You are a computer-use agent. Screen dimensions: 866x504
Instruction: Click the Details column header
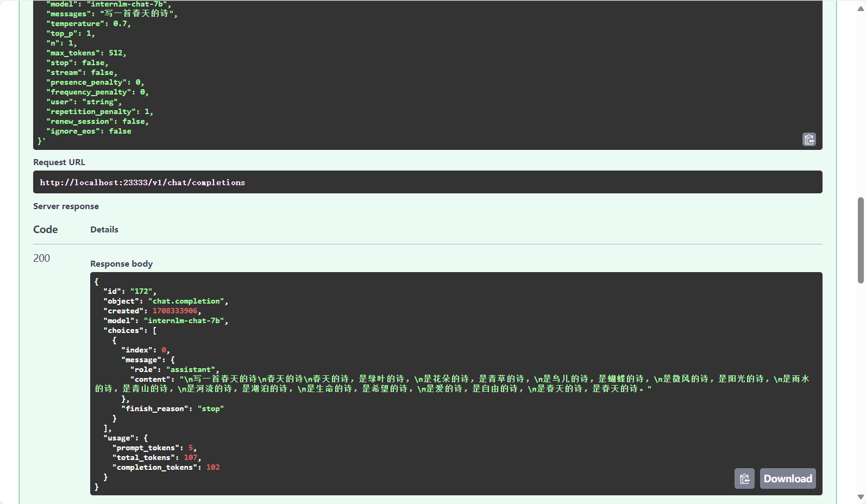tap(104, 229)
